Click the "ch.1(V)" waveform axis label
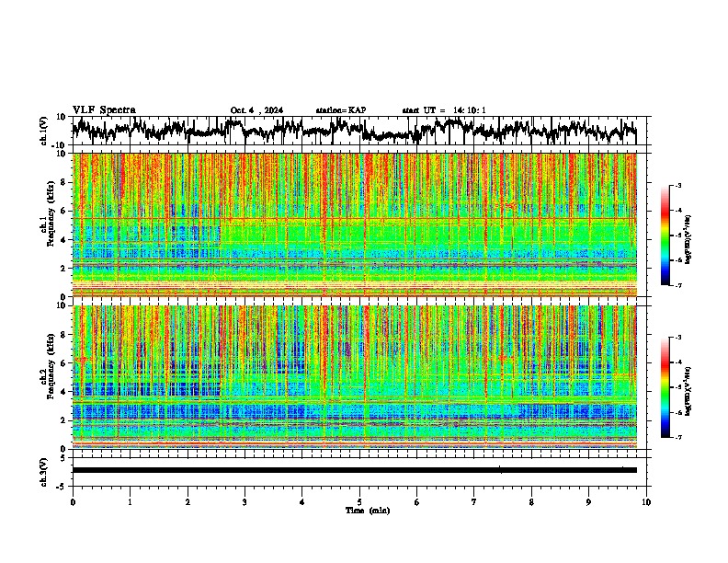Screen dimensions: 728x563 [44, 132]
